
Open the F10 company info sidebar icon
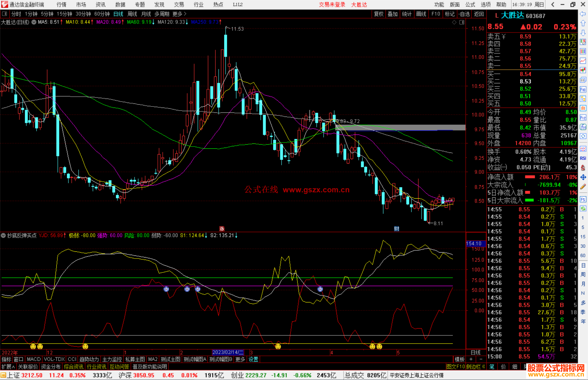pyautogui.click(x=583, y=89)
